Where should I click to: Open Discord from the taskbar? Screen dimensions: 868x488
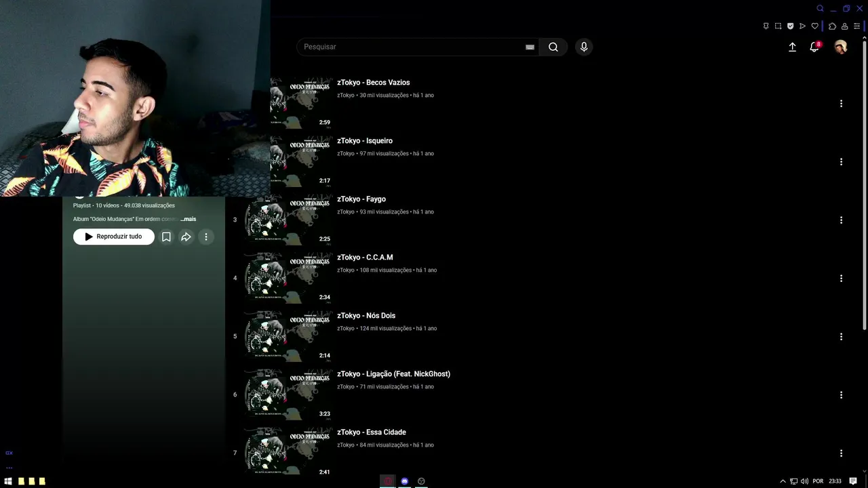404,481
